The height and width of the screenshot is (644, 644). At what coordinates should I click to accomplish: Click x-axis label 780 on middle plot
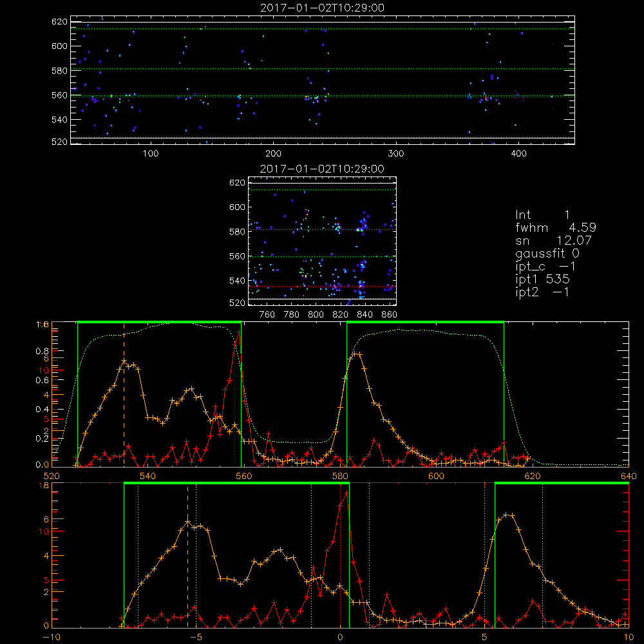[x=292, y=315]
